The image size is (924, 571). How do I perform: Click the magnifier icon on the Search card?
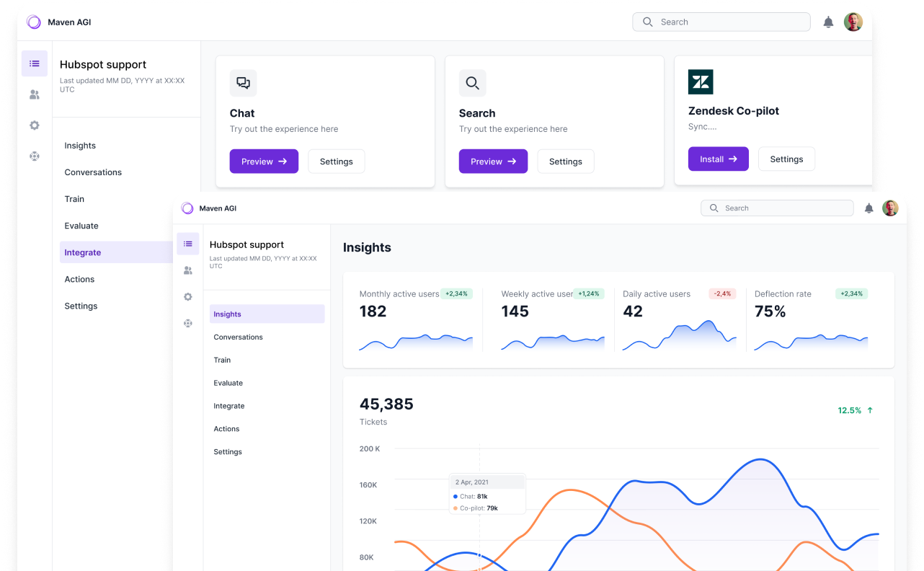coord(472,83)
